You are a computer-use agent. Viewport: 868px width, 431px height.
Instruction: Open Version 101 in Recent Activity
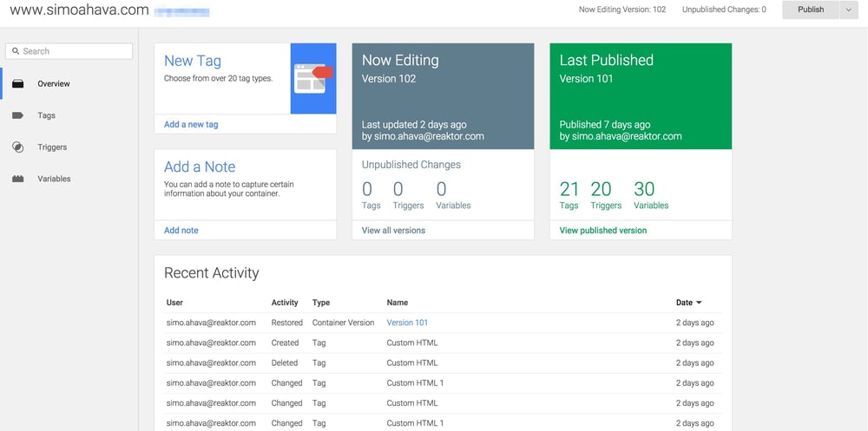[407, 323]
